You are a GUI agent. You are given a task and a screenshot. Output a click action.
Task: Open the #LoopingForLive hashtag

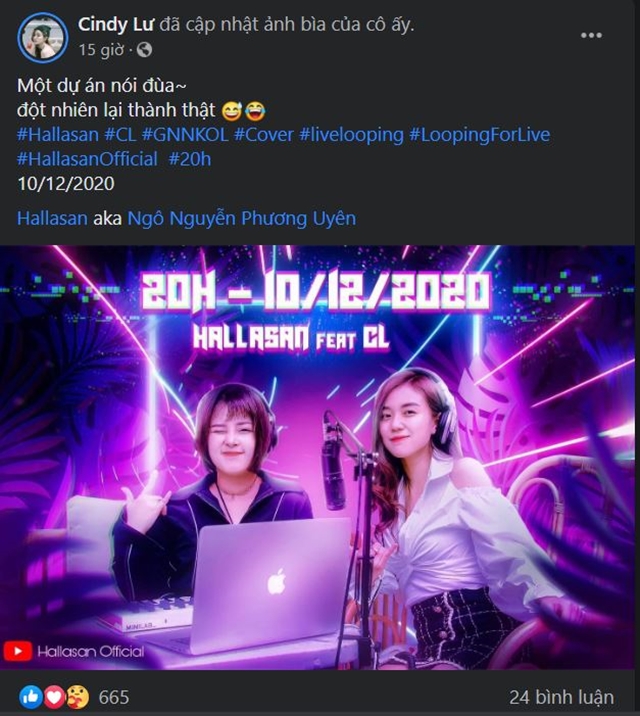[479, 134]
